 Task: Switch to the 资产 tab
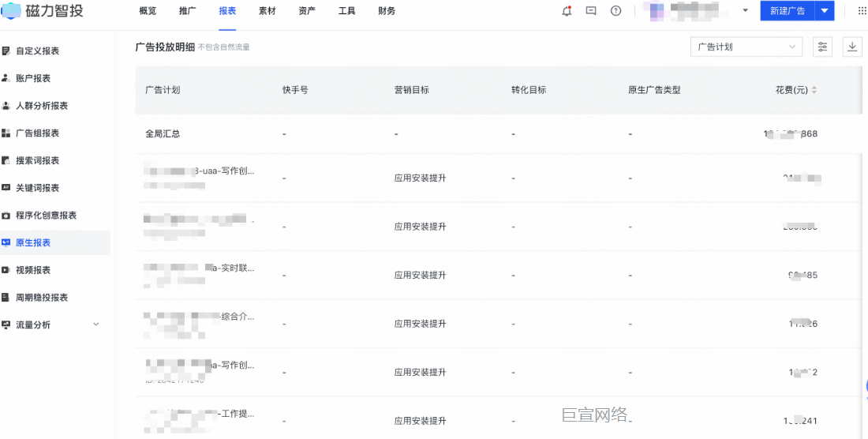pos(307,11)
